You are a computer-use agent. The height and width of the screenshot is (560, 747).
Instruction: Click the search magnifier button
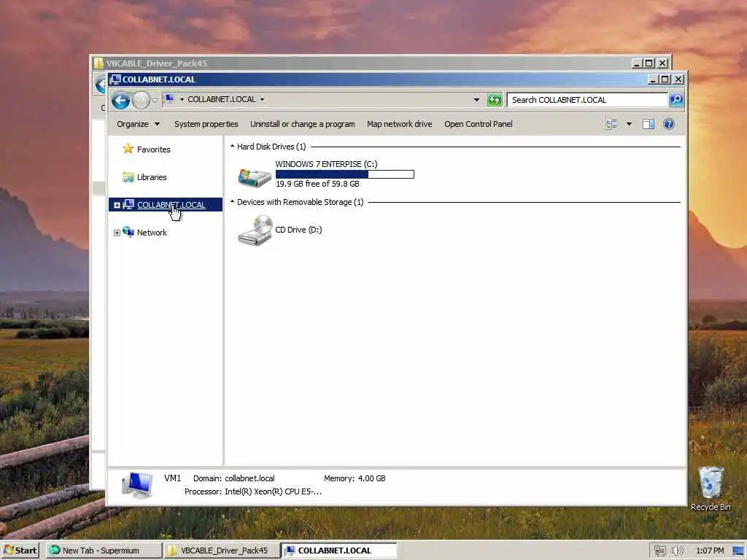[676, 99]
